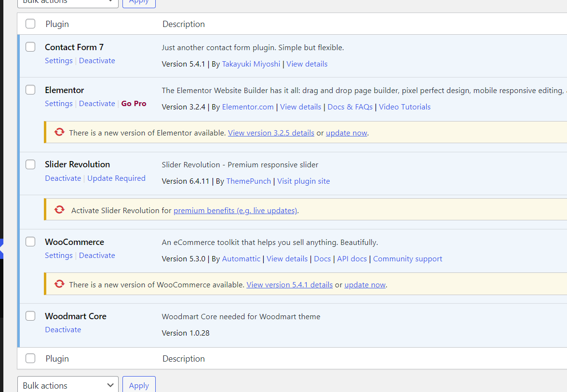View Elementor version 3.2.5 details
The height and width of the screenshot is (392, 567).
click(271, 133)
